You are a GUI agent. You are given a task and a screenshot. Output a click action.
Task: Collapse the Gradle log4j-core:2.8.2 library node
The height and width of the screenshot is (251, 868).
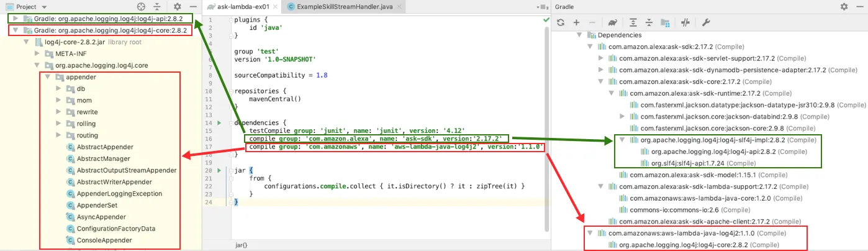(x=16, y=30)
